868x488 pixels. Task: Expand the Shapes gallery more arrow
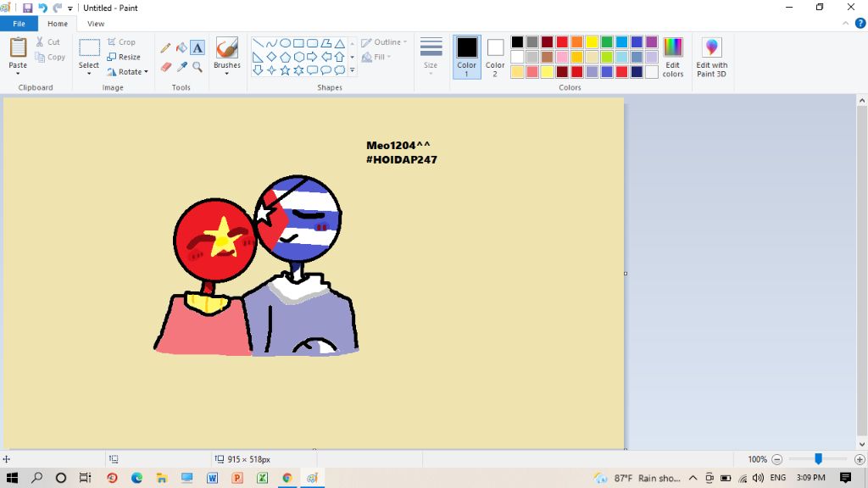click(x=352, y=70)
